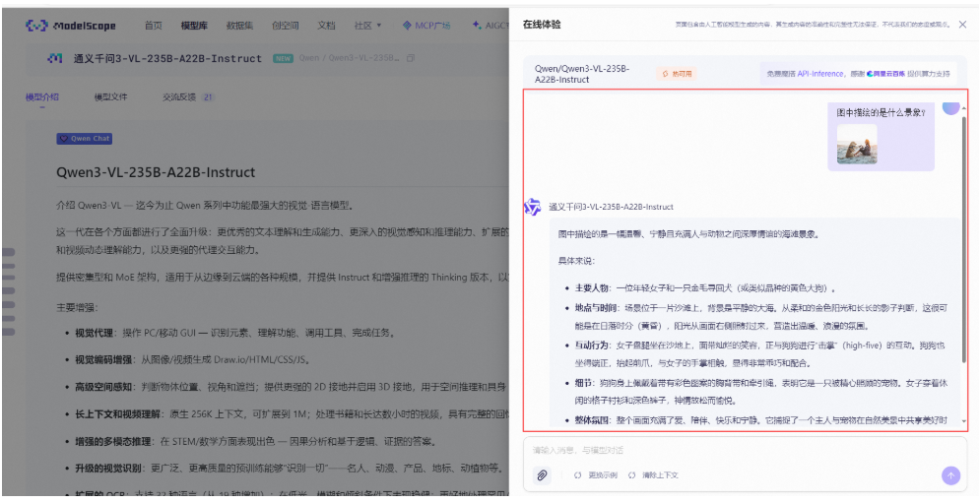This screenshot has height=503, width=980.
Task: Click the chat vertical scrollbar thumb
Action: [x=964, y=237]
